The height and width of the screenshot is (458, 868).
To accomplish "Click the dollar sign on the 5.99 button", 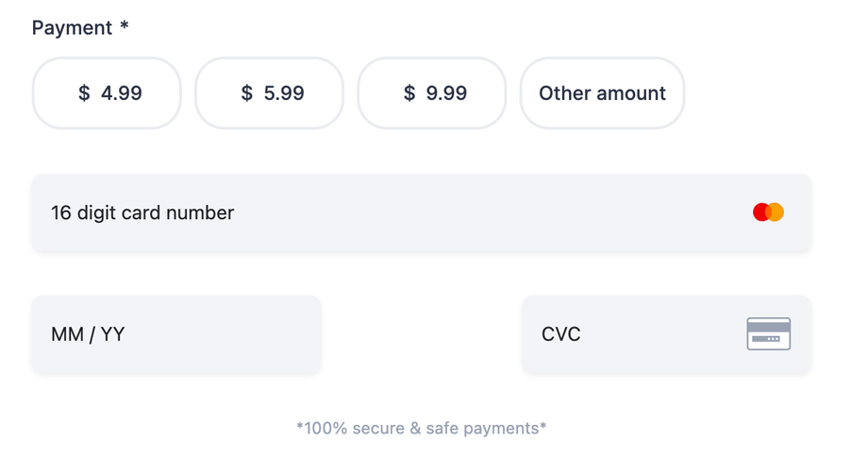I will pyautogui.click(x=247, y=93).
